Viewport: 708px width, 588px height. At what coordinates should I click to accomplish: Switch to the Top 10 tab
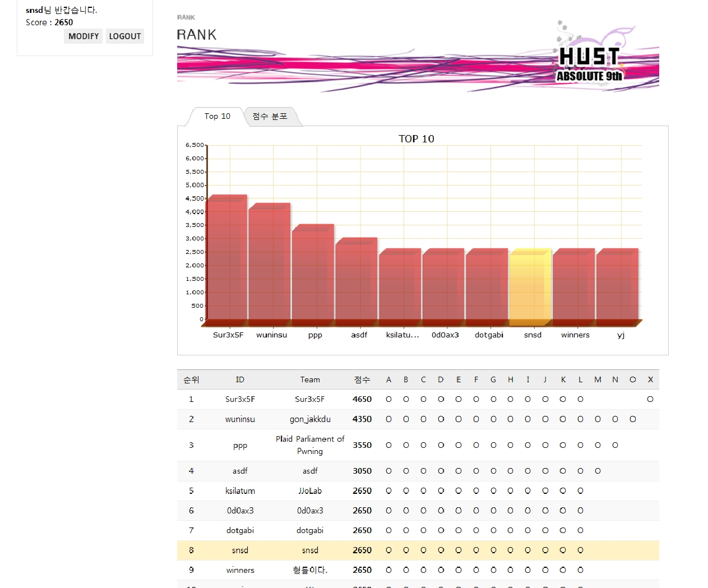tap(217, 117)
